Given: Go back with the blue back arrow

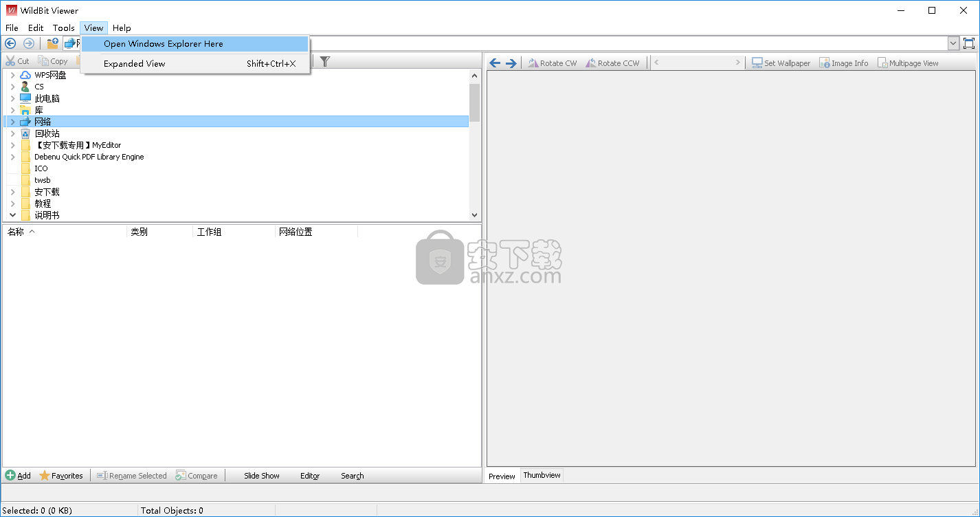Looking at the screenshot, I should [x=10, y=43].
